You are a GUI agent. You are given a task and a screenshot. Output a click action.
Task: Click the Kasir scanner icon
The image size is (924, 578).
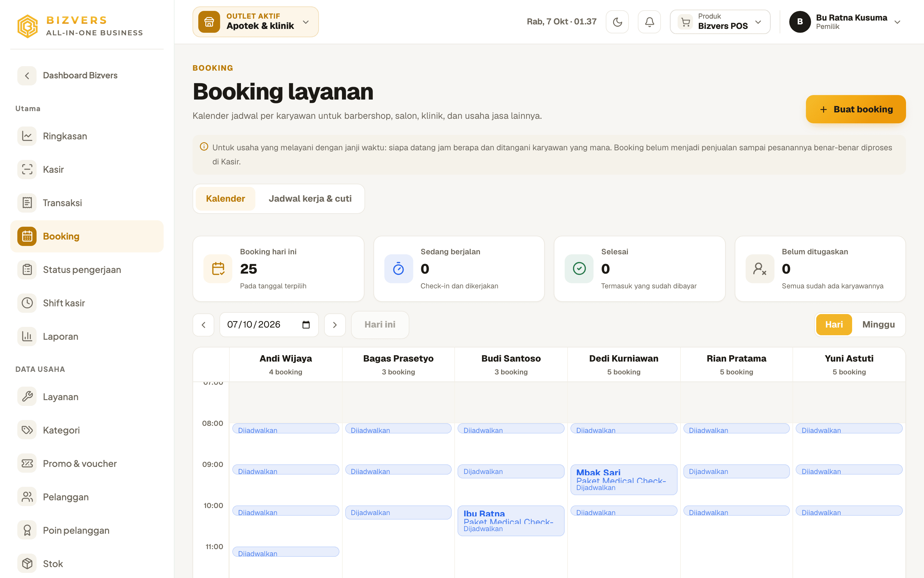(27, 169)
